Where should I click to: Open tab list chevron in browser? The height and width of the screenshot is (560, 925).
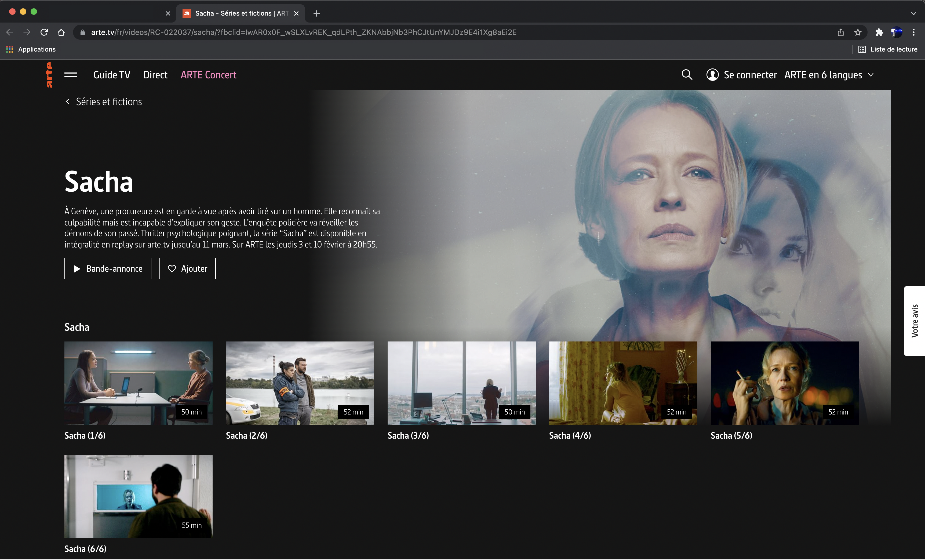tap(913, 13)
